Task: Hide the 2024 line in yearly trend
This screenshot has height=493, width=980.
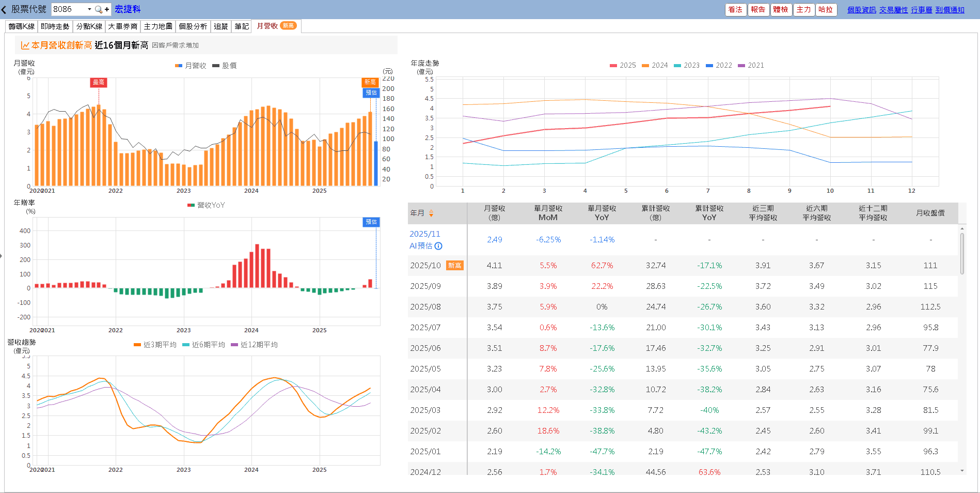Action: click(x=654, y=65)
